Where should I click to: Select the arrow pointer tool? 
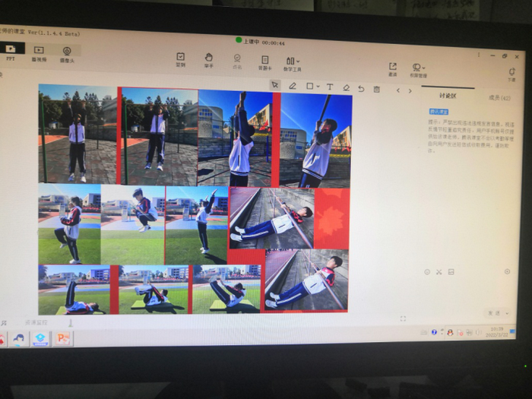click(274, 86)
